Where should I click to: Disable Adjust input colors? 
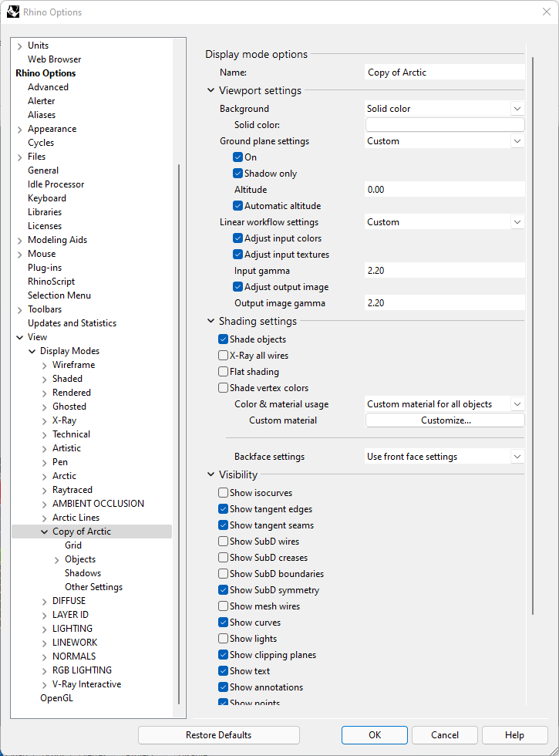coord(237,238)
